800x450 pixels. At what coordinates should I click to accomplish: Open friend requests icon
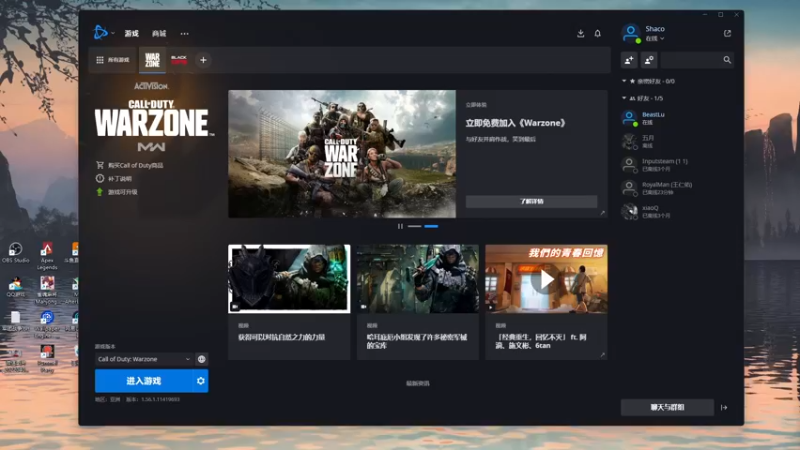point(649,60)
